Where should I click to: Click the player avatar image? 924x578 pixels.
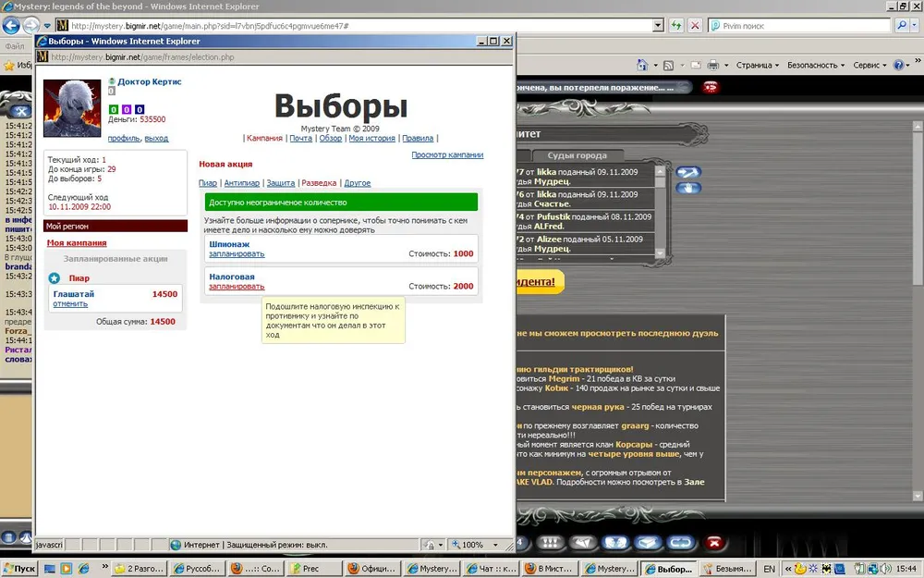click(x=72, y=108)
